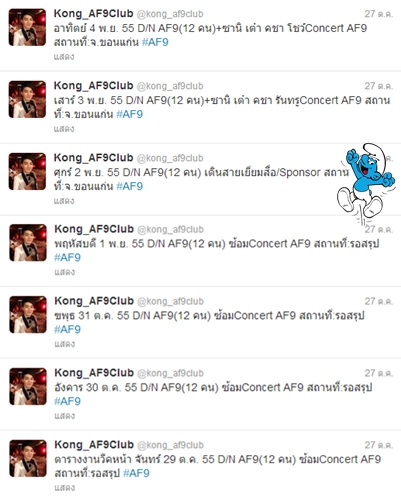
Task: Expand the เสาร์ 3 พ.ย. tweet via แสดง
Action: click(x=64, y=129)
